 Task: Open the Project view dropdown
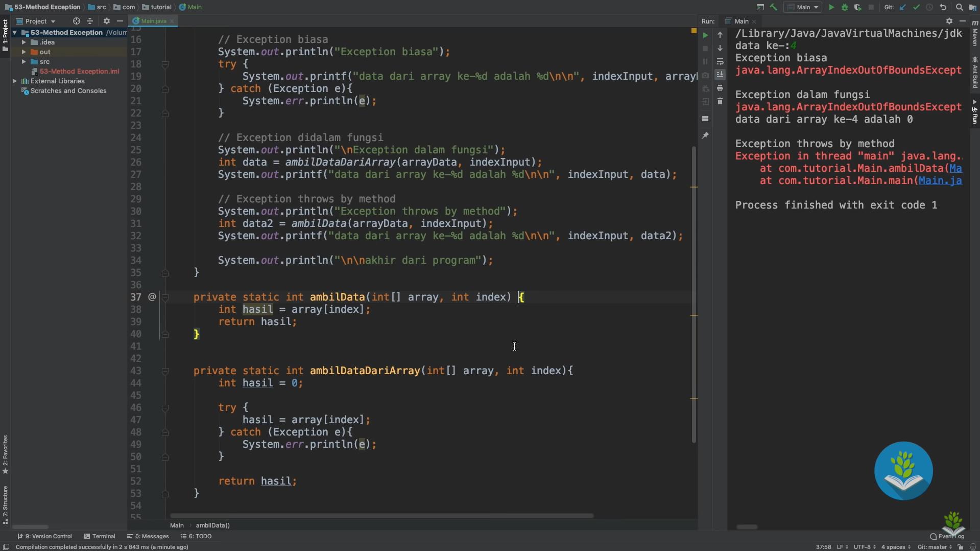[36, 21]
